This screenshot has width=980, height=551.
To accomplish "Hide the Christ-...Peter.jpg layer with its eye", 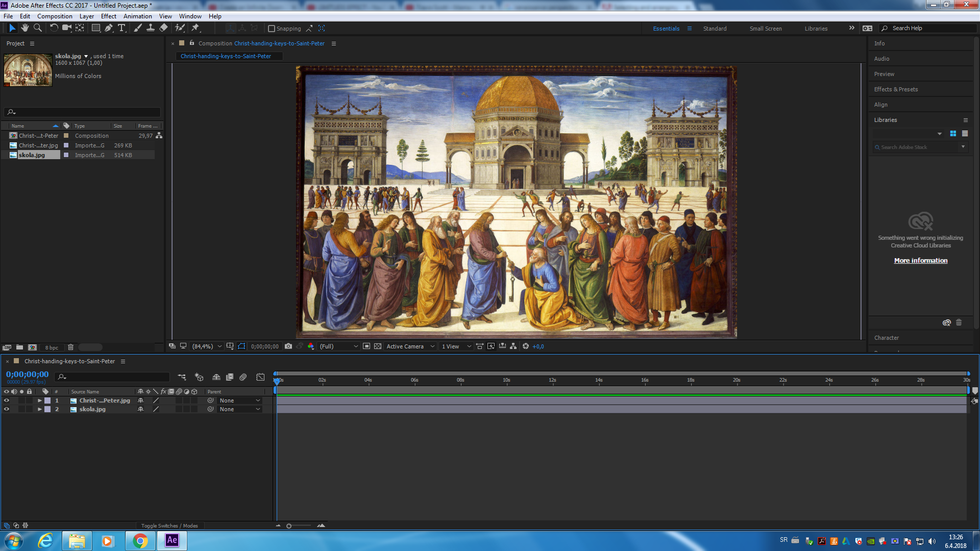I will tap(7, 400).
